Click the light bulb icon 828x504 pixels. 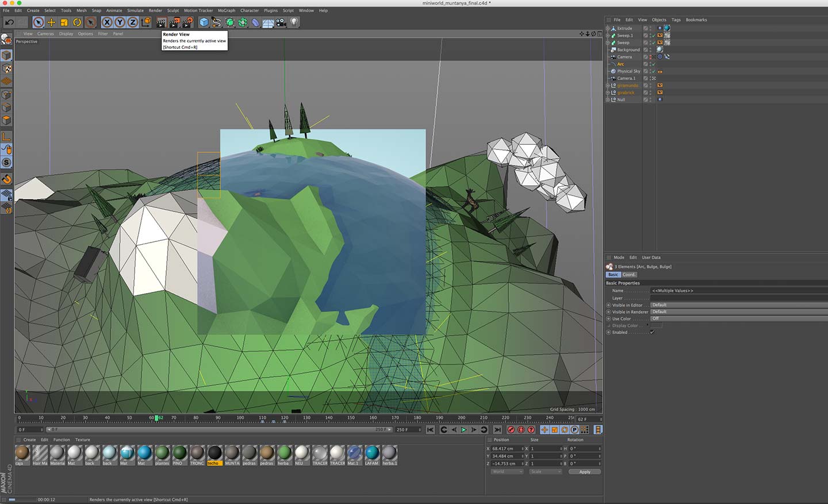coord(294,22)
